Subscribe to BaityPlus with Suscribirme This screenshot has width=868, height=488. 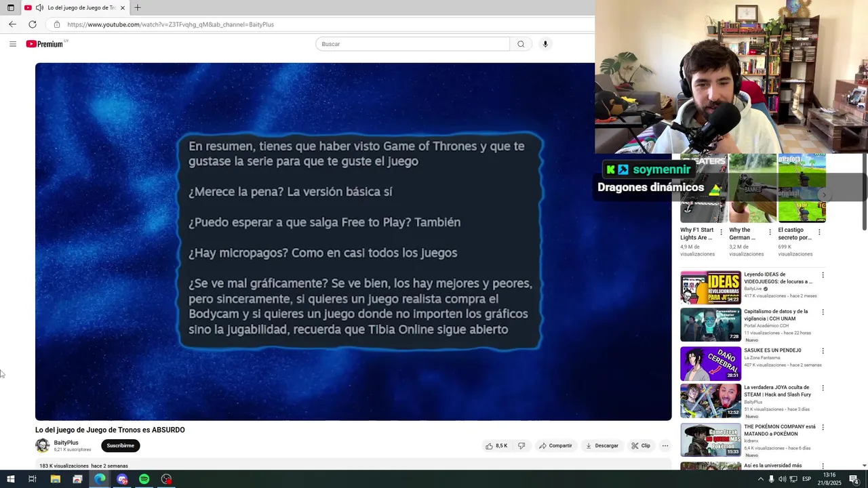[121, 446]
